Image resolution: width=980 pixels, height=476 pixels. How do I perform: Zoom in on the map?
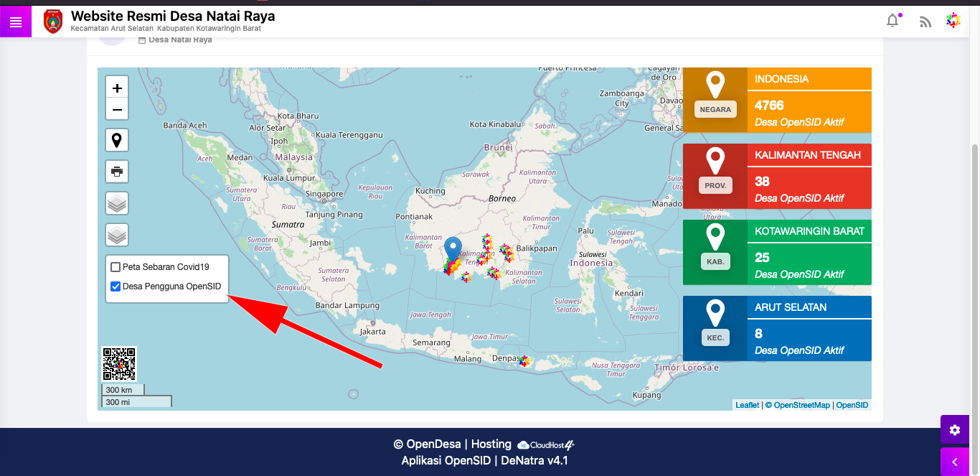coord(117,88)
